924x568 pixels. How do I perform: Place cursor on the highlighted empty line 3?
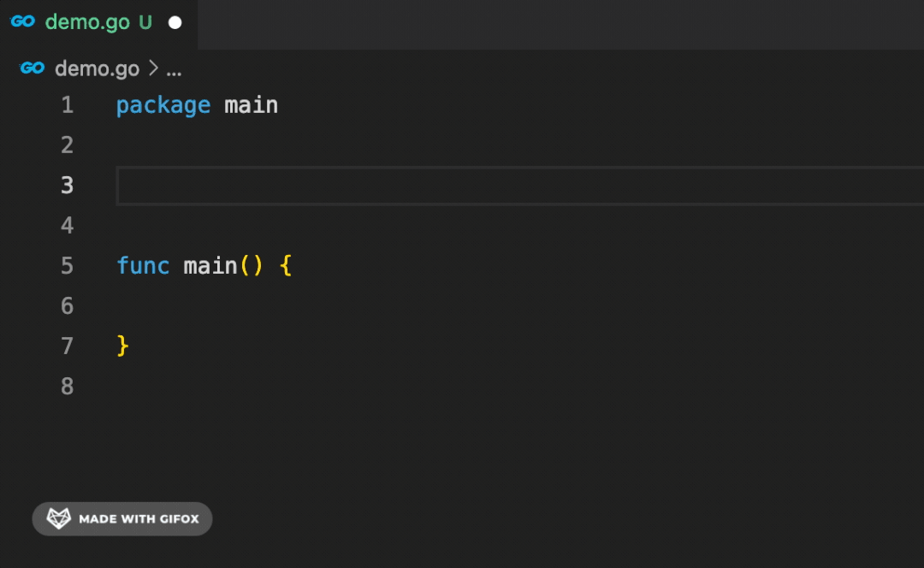[513, 186]
